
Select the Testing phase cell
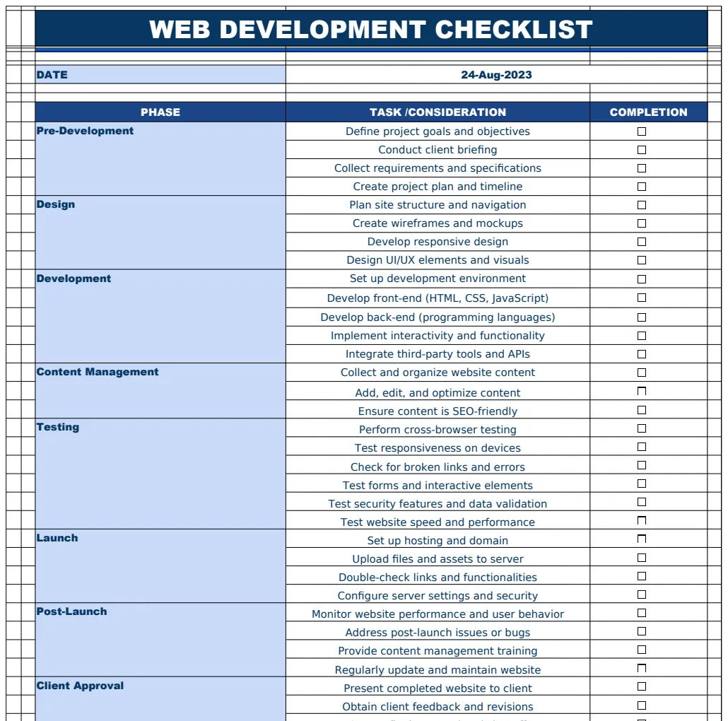click(160, 474)
